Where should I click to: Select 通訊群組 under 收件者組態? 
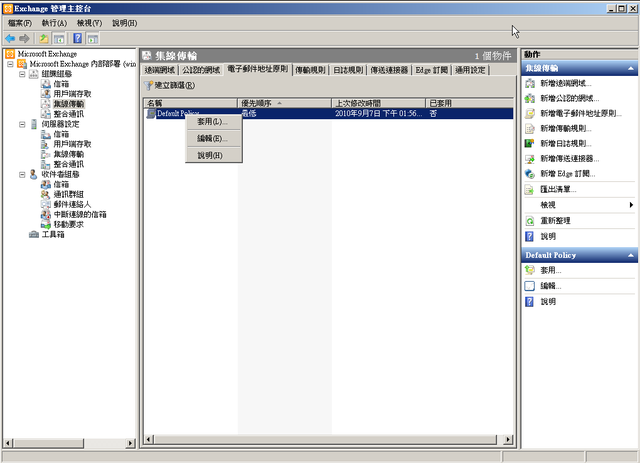click(69, 194)
